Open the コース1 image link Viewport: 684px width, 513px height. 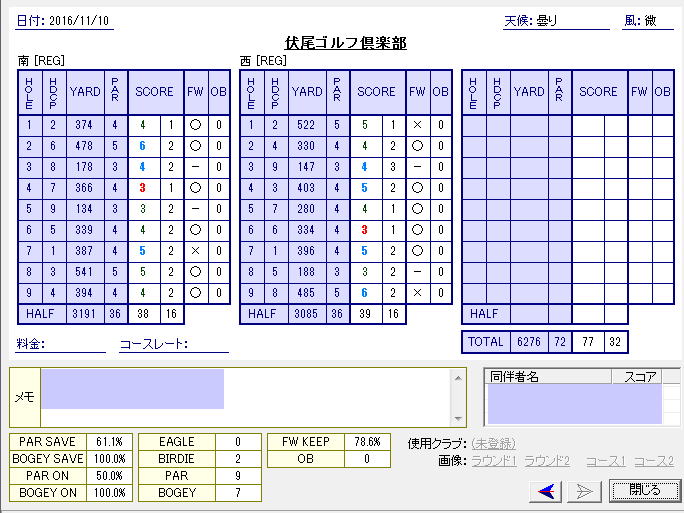click(606, 461)
